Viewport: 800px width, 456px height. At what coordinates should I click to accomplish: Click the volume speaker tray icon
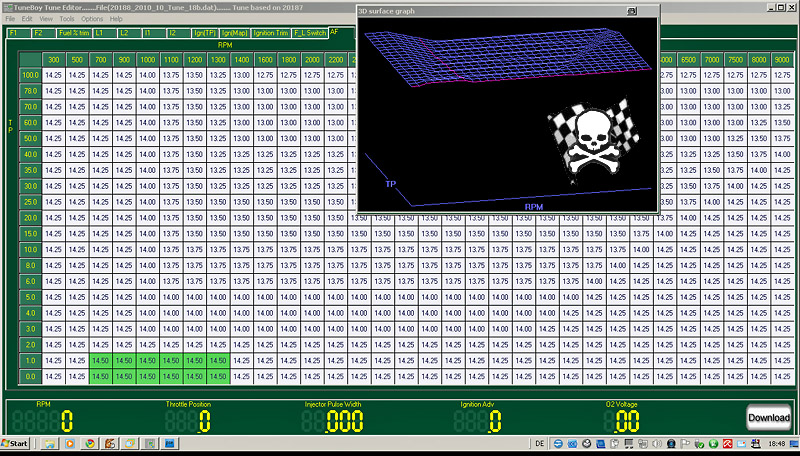click(657, 444)
